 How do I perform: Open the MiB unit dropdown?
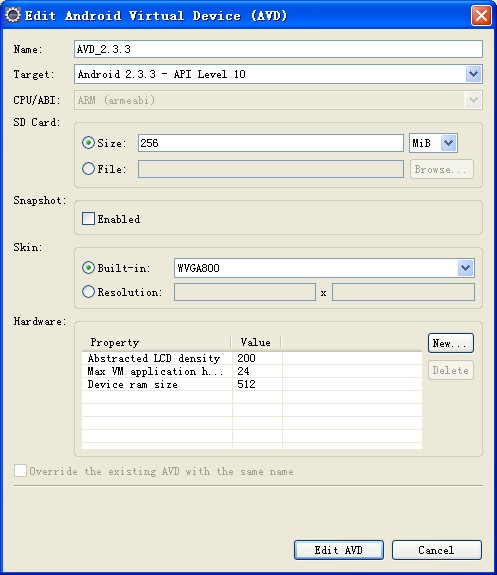point(449,143)
